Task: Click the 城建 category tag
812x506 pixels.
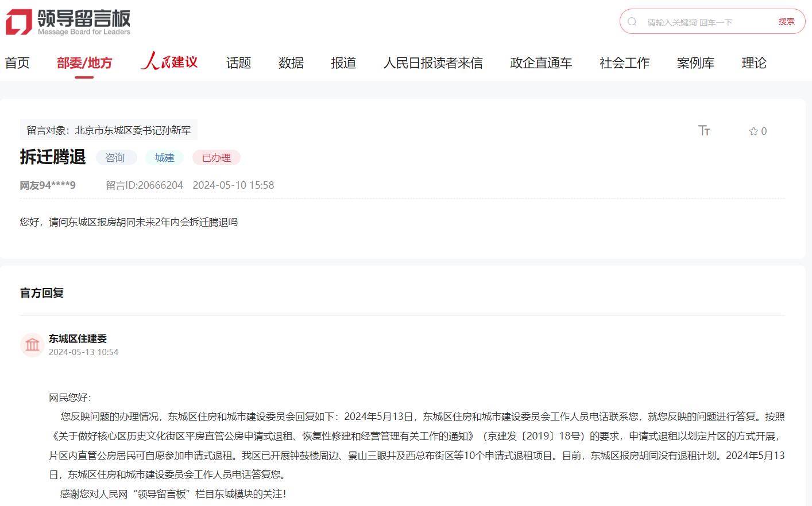Action: coord(165,158)
